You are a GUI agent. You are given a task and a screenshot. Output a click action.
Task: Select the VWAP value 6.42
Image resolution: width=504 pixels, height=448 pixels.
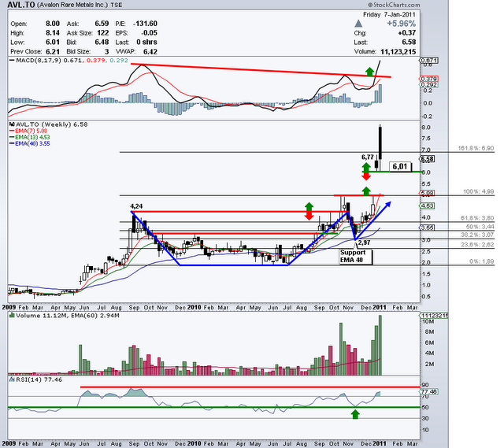[150, 51]
